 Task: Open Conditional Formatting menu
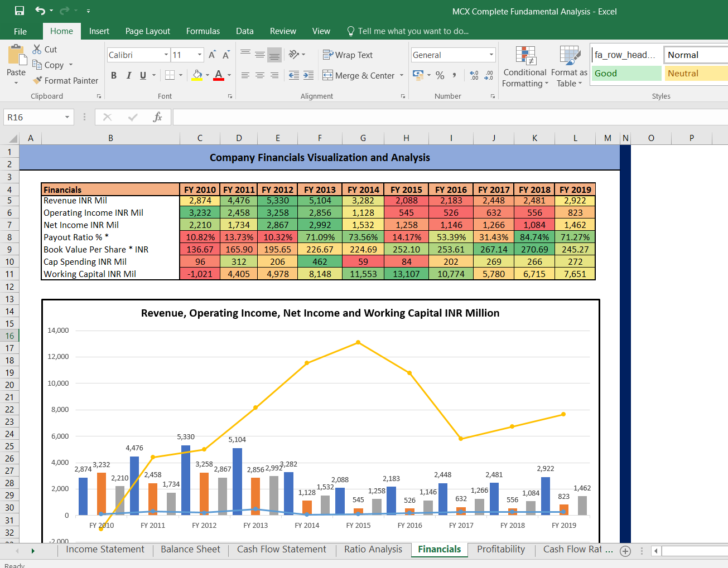coord(525,66)
